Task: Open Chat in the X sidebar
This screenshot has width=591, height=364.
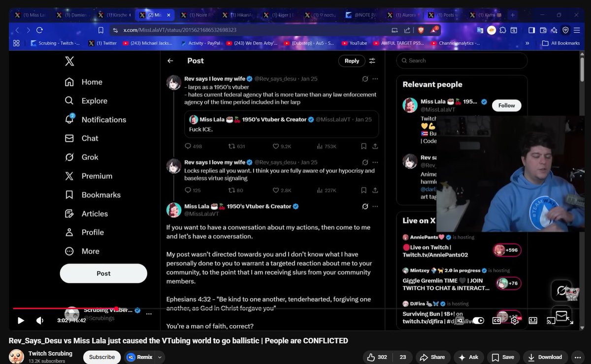Action: (81, 139)
